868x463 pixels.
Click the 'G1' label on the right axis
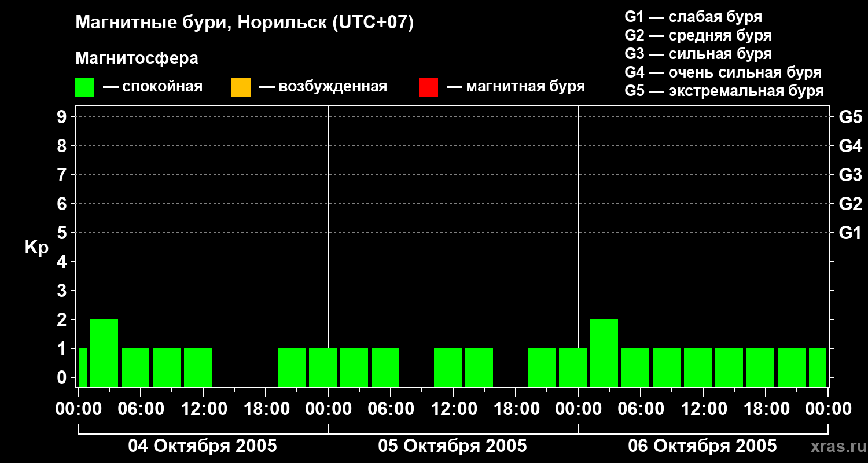(850, 233)
